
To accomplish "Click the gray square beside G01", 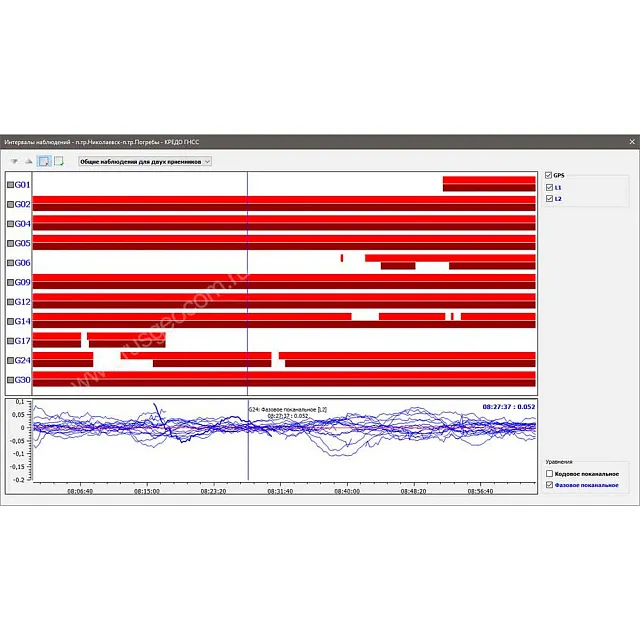I will click(x=11, y=185).
